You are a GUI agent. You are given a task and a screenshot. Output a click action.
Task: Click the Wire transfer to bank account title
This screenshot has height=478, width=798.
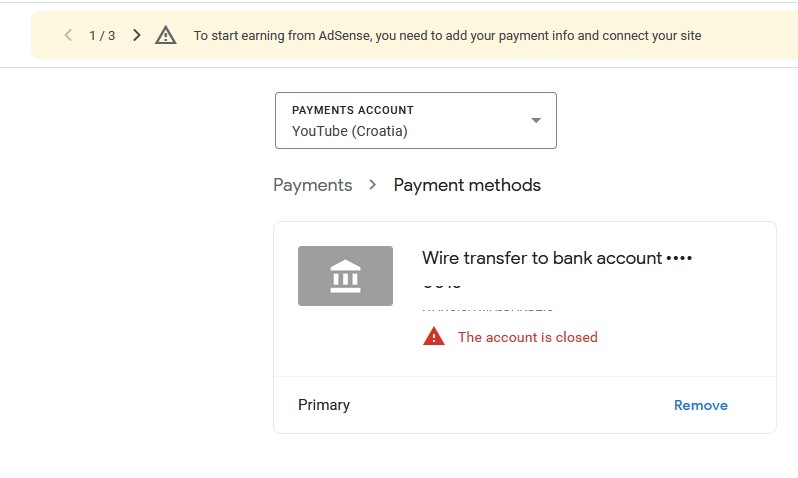pyautogui.click(x=542, y=258)
